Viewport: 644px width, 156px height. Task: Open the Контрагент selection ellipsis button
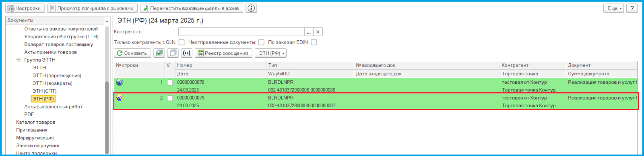pyautogui.click(x=309, y=32)
